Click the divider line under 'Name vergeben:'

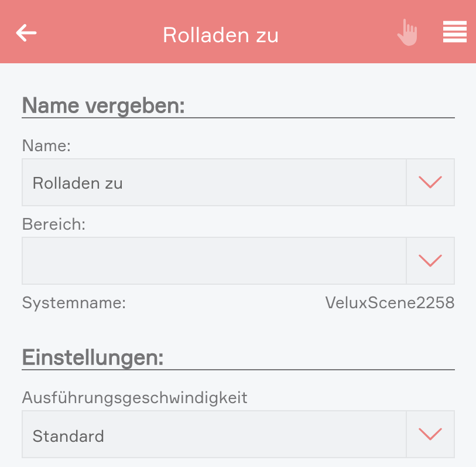[238, 118]
